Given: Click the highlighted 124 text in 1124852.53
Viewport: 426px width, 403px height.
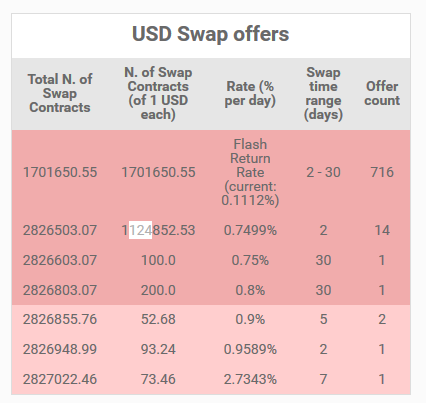Looking at the screenshot, I should [x=140, y=230].
